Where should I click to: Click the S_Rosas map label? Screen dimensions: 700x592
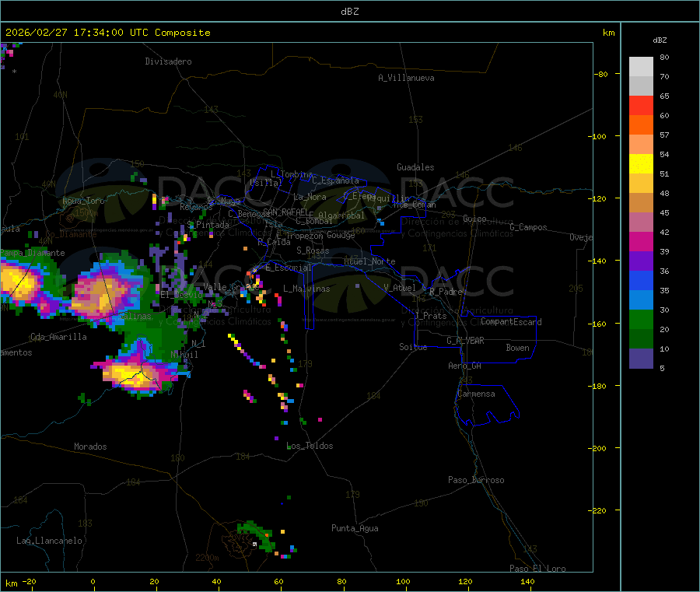[313, 250]
